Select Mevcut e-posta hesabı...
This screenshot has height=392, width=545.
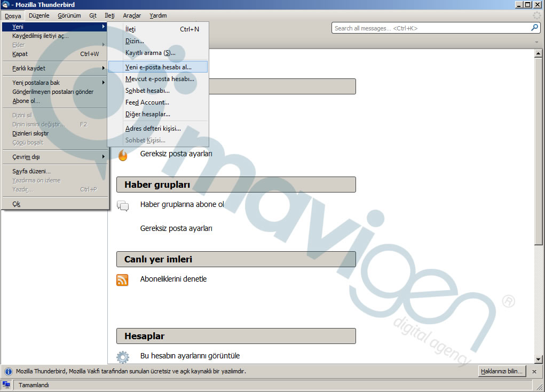tap(158, 79)
